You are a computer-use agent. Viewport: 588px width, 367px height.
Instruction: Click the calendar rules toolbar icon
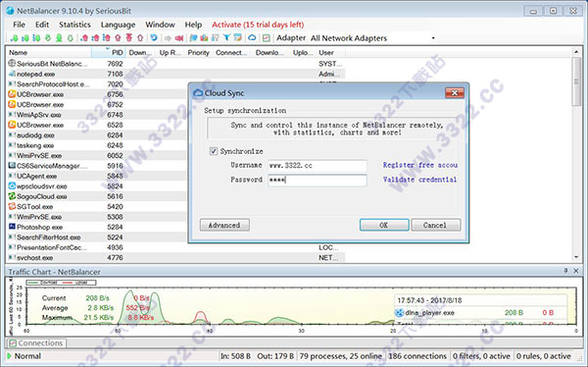pos(237,38)
